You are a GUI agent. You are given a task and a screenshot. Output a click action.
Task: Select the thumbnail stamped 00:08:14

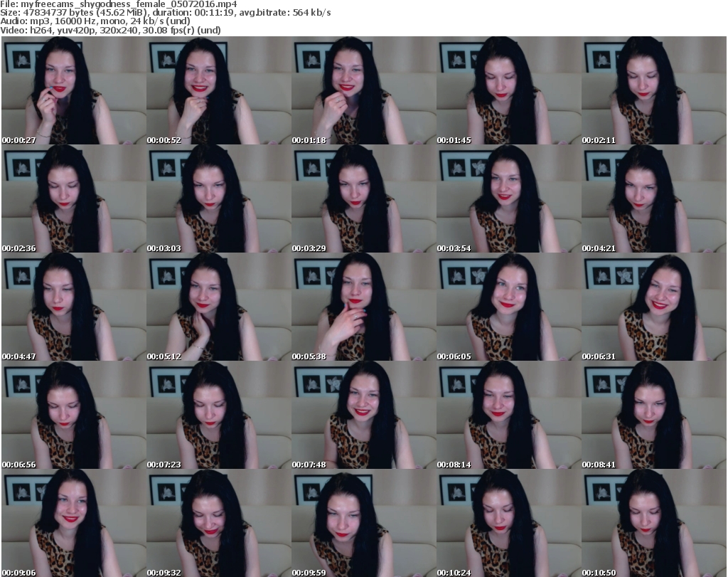pos(509,415)
